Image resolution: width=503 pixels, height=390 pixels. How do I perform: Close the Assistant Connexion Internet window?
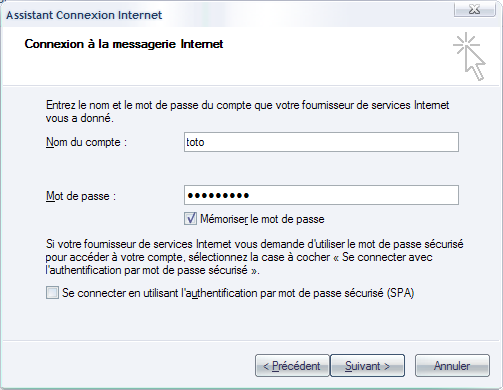click(x=474, y=9)
